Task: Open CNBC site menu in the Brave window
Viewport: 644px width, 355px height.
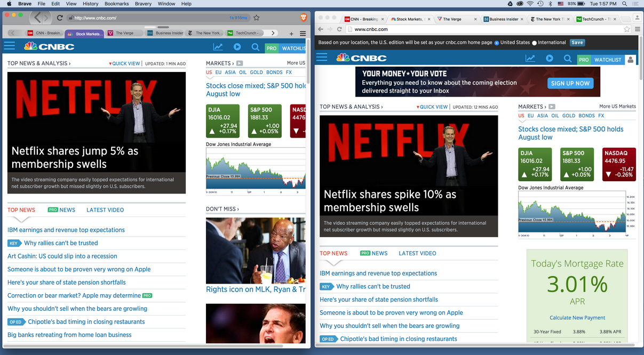Action: (9, 46)
